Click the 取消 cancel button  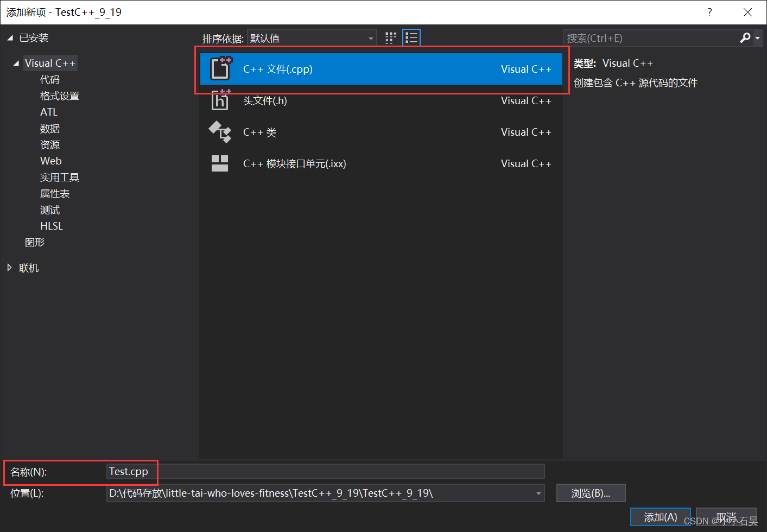click(x=726, y=517)
